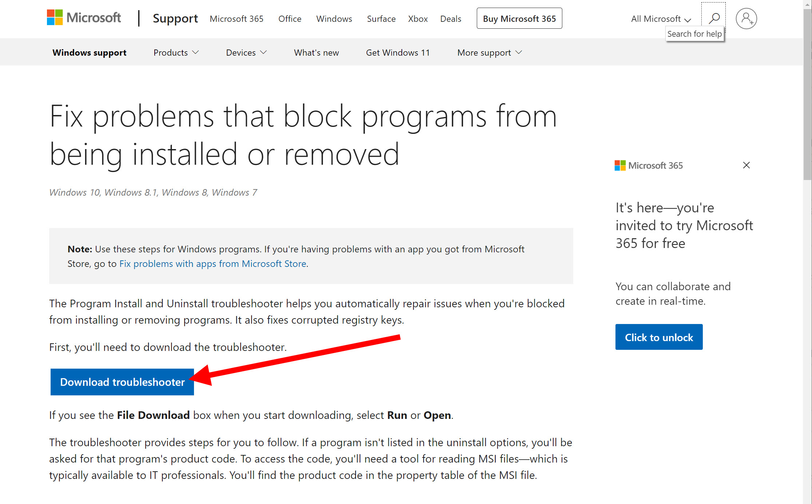Click the vertical page scrollbar thumb
The image size is (812, 504).
(807, 95)
